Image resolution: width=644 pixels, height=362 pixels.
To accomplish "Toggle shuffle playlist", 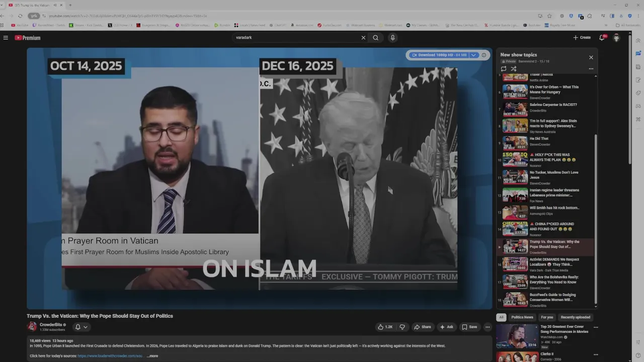I will coord(514,68).
